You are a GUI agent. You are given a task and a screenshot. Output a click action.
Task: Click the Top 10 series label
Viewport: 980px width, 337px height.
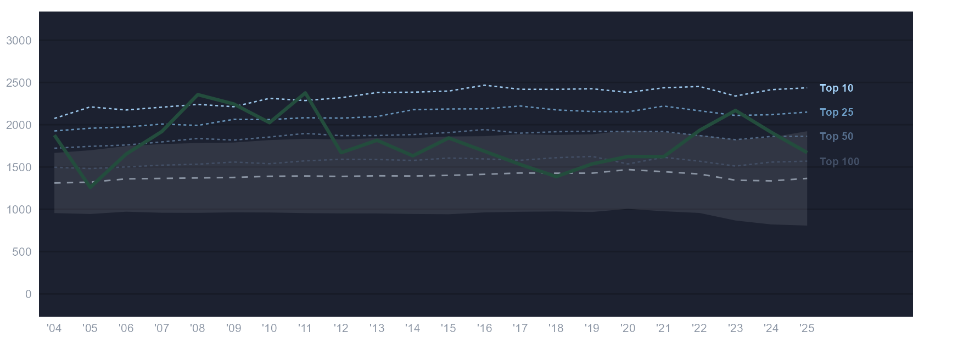(x=836, y=88)
